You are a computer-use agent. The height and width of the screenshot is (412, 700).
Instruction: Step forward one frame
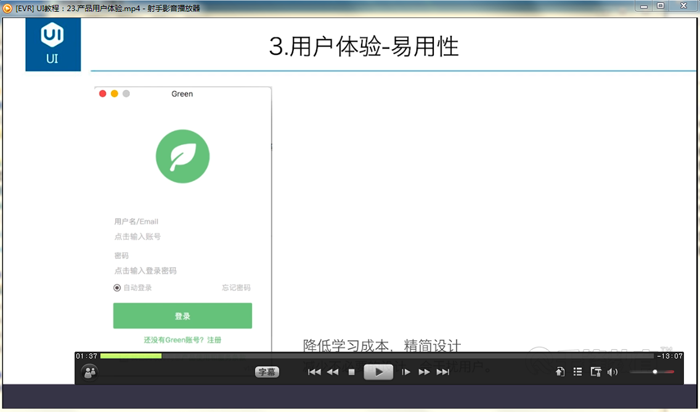[x=406, y=372]
